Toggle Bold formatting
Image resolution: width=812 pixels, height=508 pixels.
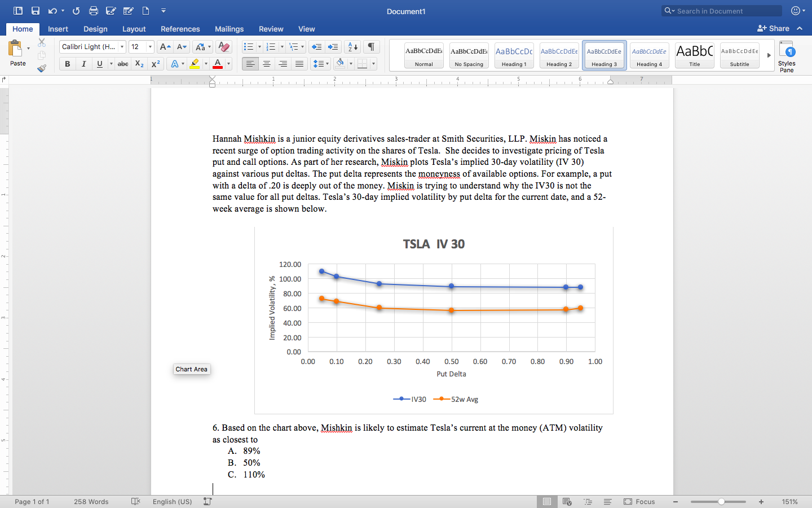[68, 64]
